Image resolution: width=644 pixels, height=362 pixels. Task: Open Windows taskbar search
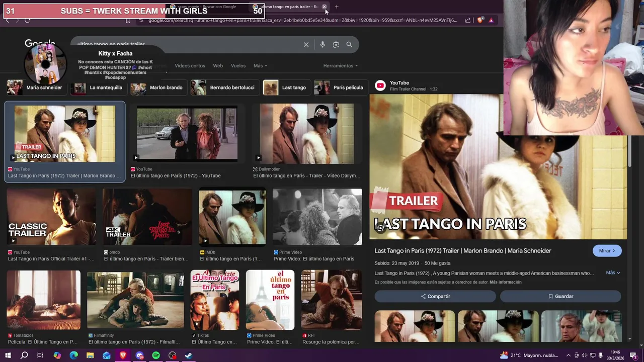pos(24,355)
